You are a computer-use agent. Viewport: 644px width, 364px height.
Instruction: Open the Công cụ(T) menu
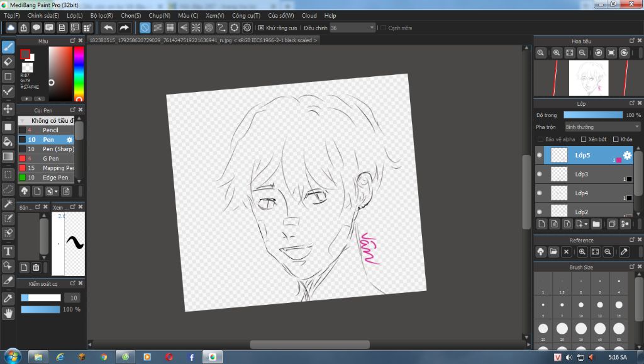[x=246, y=16]
